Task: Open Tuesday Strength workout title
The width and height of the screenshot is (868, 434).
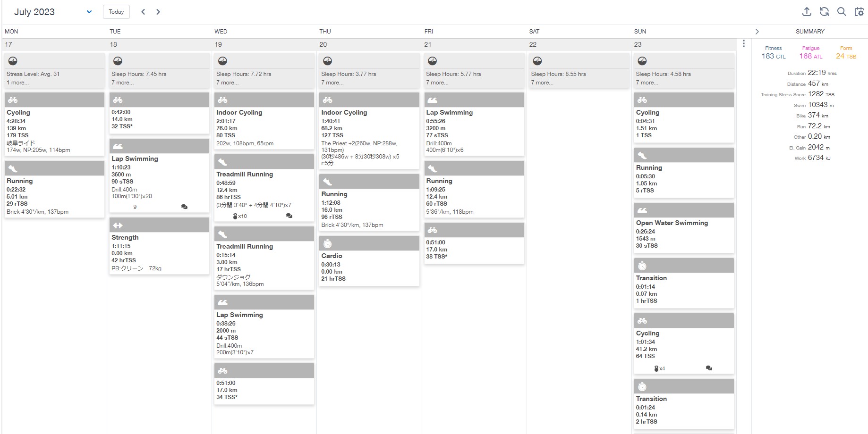Action: (125, 238)
